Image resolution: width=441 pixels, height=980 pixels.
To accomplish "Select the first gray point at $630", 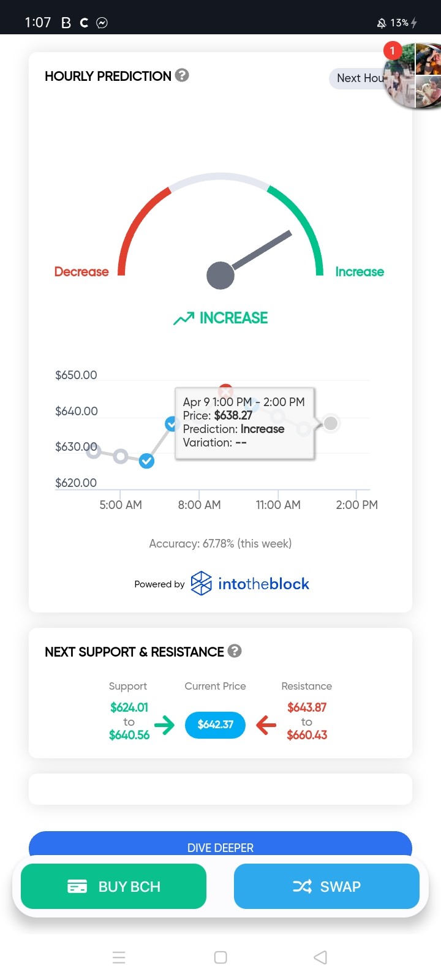I will (92, 451).
